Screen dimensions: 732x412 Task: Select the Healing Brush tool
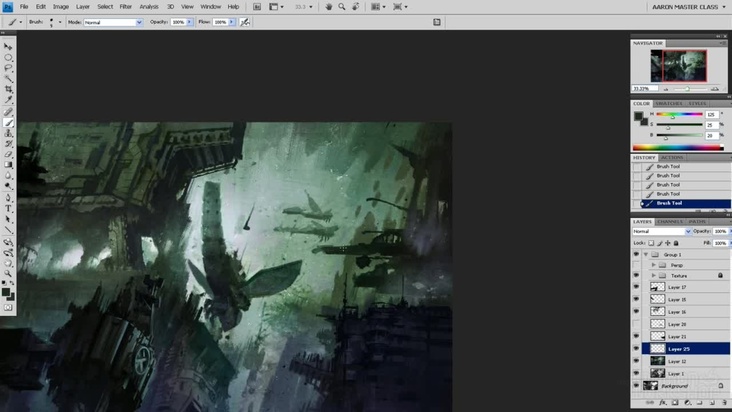[8, 112]
